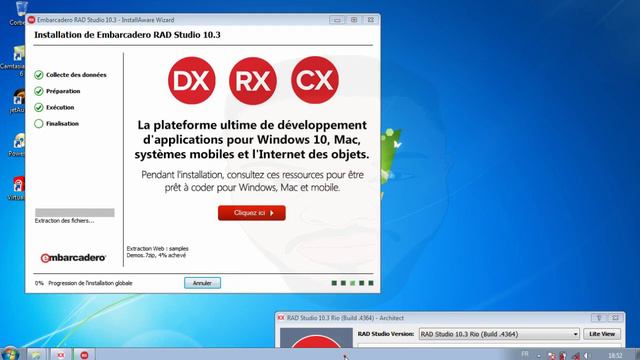This screenshot has height=360, width=640.
Task: Select the Camtasia desktop shortcut
Action: coord(14,61)
